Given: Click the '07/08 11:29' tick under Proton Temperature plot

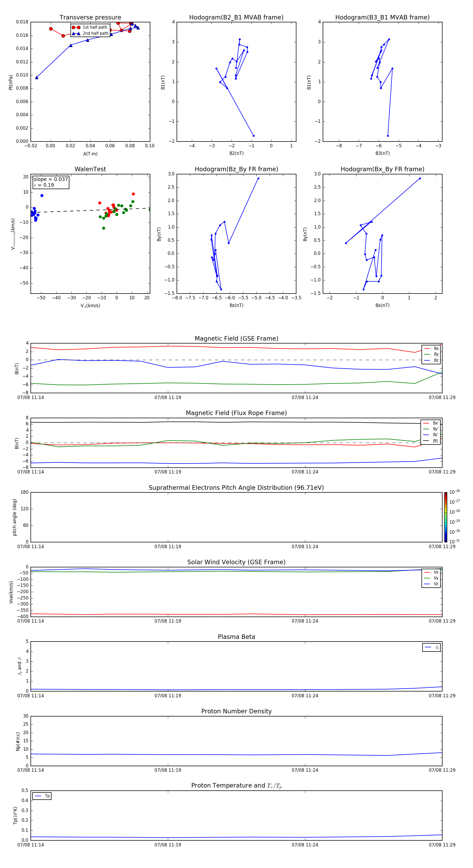Looking at the screenshot, I should pyautogui.click(x=442, y=845).
